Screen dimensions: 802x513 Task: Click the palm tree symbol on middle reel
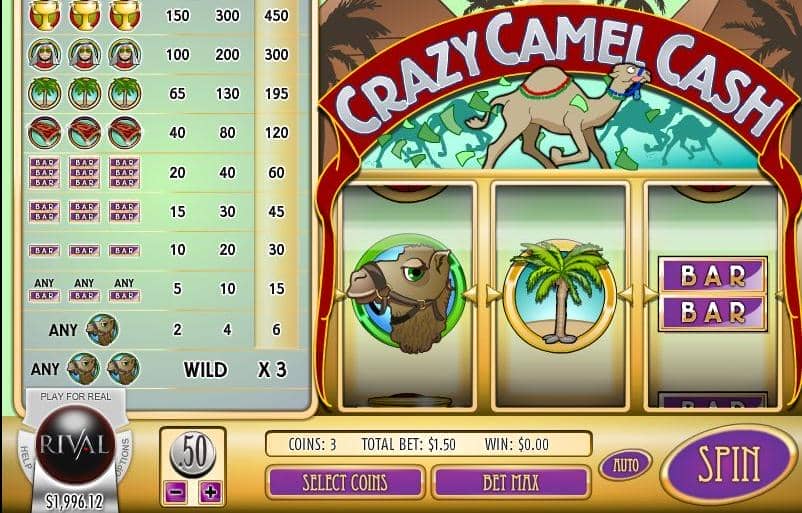coord(561,293)
